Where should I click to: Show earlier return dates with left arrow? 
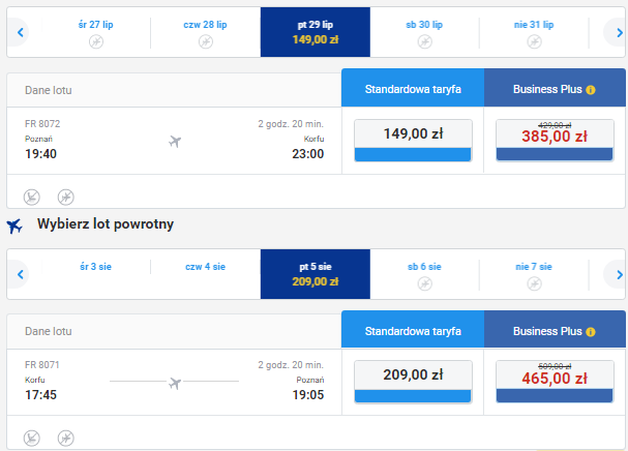click(20, 274)
